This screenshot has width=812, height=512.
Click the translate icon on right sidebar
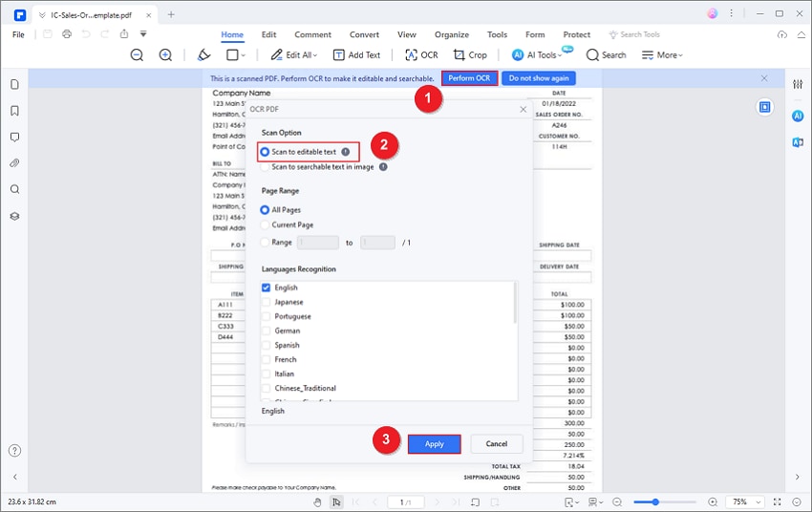click(798, 142)
